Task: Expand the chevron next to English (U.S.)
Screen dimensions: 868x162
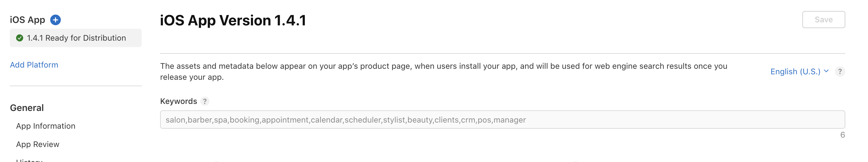Action: pyautogui.click(x=826, y=71)
